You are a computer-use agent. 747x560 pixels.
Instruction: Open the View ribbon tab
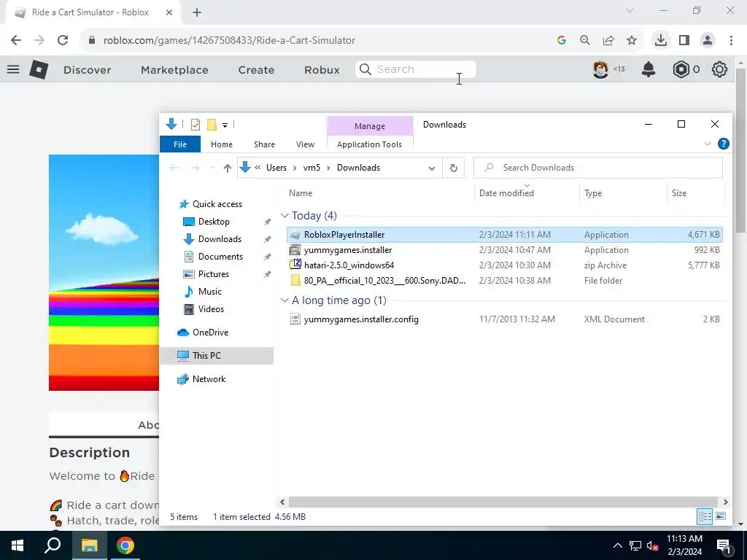click(305, 144)
